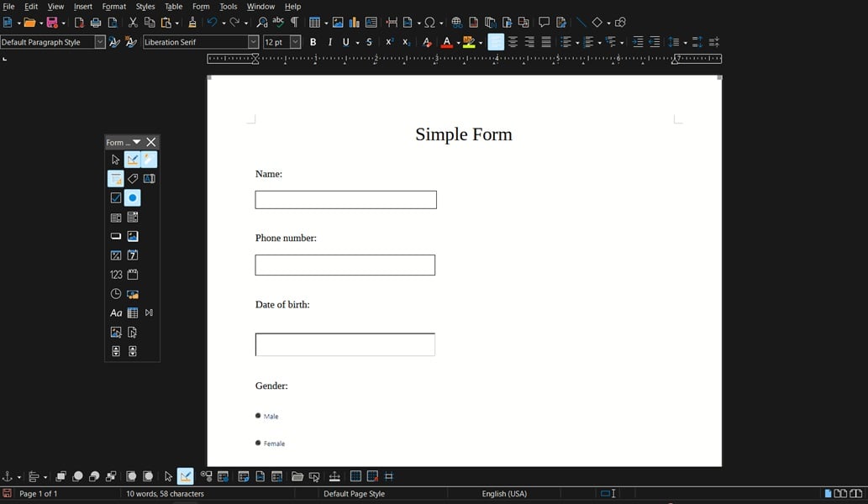Expand the Underline style dropdown arrow
The image size is (868, 504).
tap(358, 43)
